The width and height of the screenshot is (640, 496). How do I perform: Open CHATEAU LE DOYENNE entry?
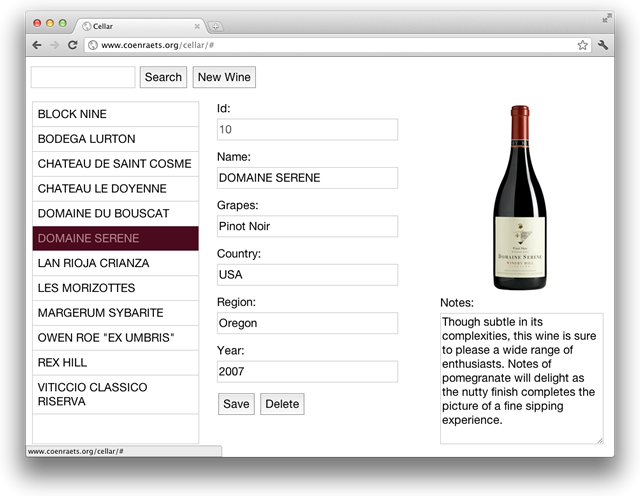coord(116,189)
